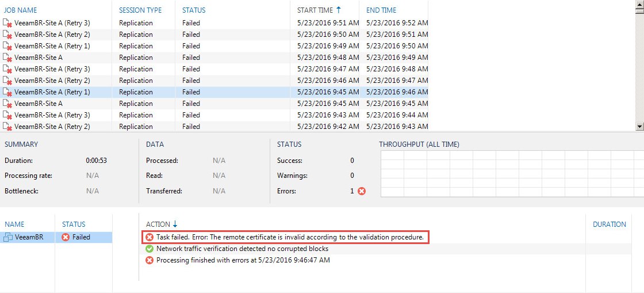Image resolution: width=644 pixels, height=293 pixels.
Task: Select VeeamBR-Site A session ending 9:45 AM
Action: [39, 104]
